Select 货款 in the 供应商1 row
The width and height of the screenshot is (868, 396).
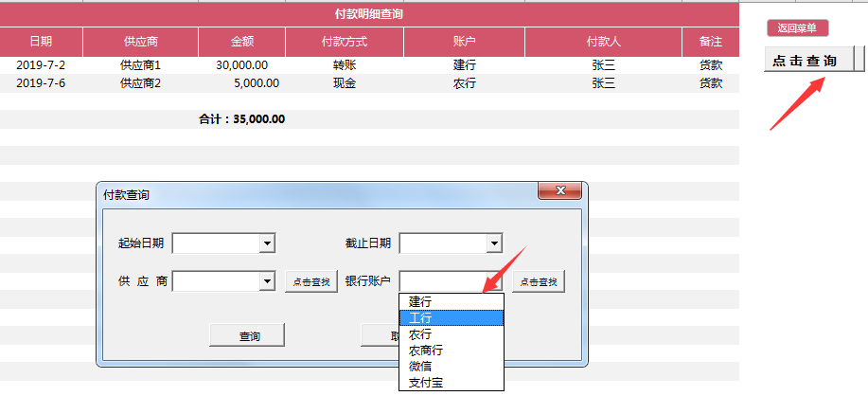[711, 65]
